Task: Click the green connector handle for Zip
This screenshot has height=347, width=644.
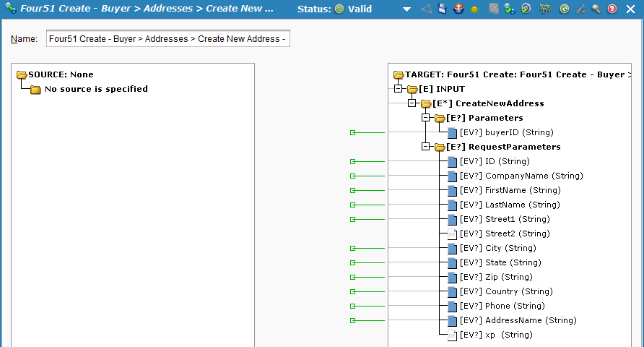Action: pyautogui.click(x=353, y=277)
